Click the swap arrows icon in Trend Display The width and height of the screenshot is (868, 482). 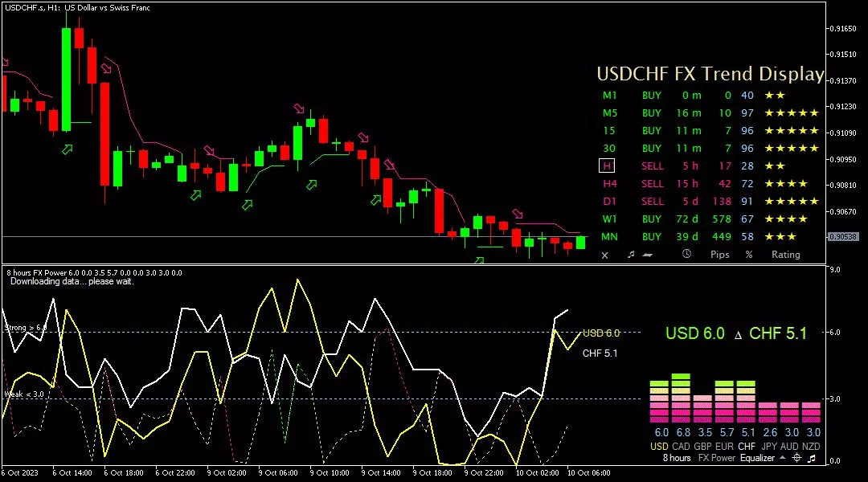[648, 255]
